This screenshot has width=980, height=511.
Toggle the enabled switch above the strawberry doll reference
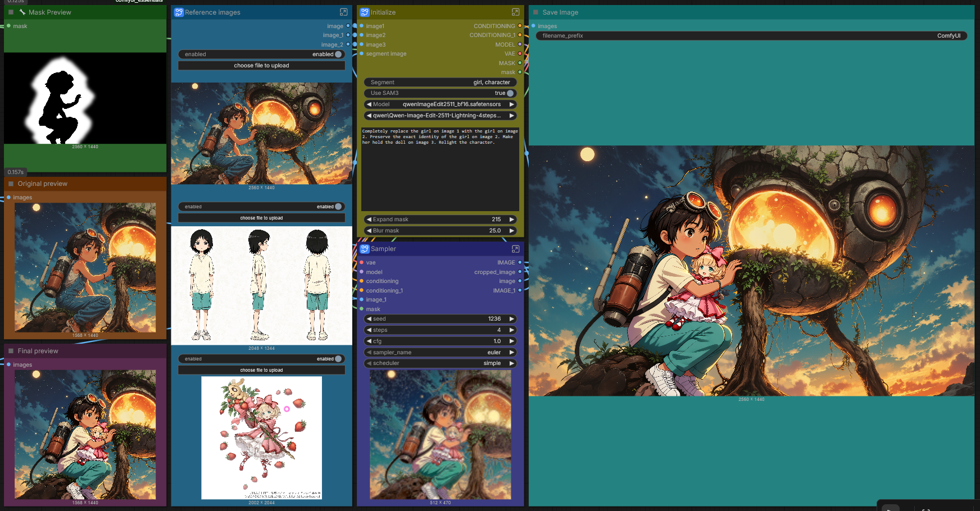coord(338,359)
